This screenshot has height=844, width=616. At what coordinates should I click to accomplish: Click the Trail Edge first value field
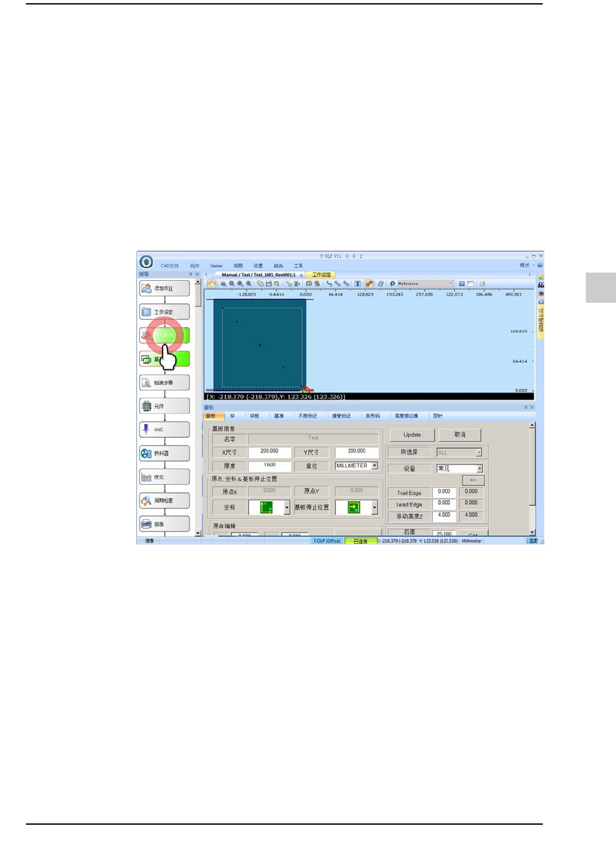click(444, 492)
